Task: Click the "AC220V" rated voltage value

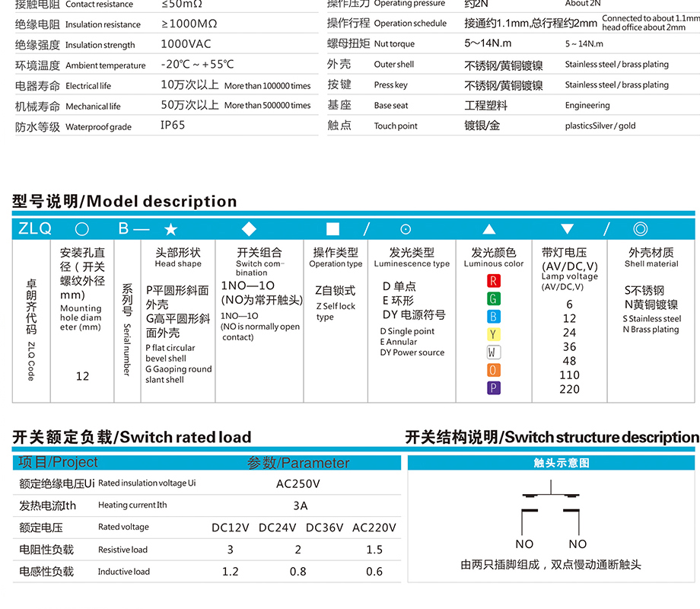Action: [x=374, y=528]
